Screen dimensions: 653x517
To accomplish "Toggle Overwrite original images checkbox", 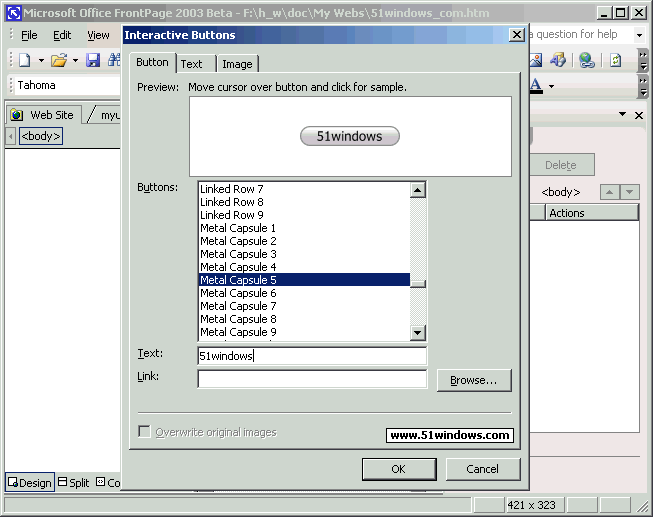I will pos(145,432).
